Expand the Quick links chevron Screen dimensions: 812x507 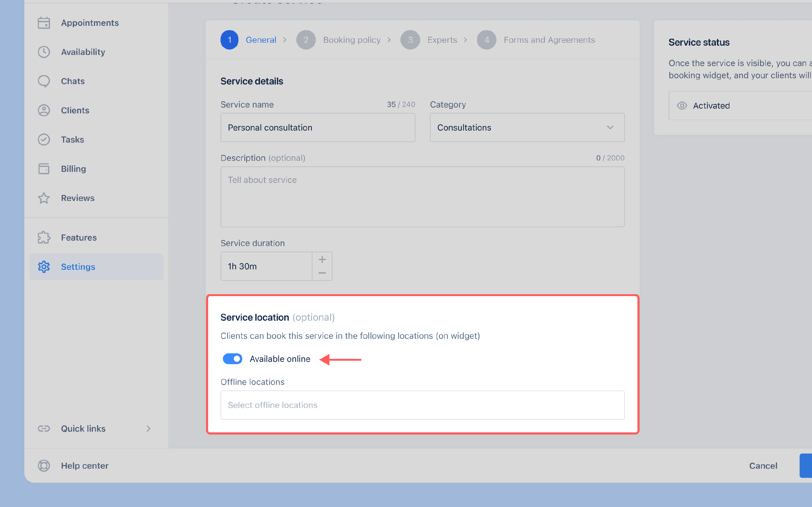click(148, 429)
